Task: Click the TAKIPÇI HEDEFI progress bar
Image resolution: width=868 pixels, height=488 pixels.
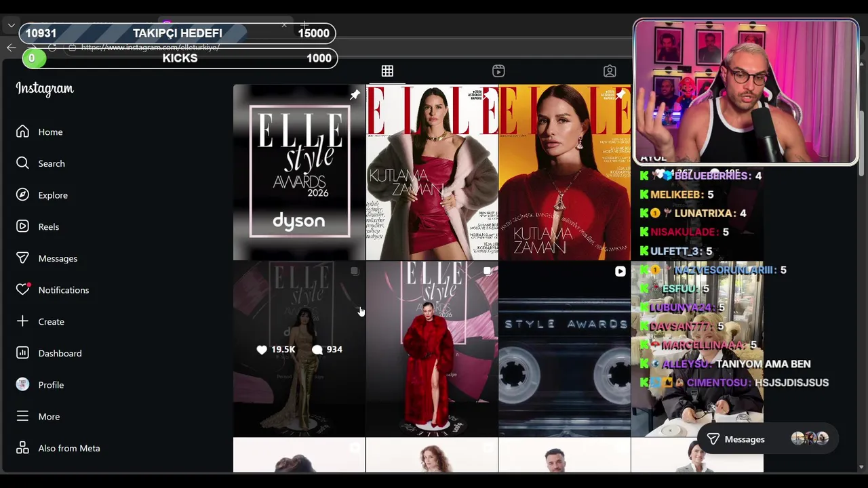Action: click(x=178, y=33)
